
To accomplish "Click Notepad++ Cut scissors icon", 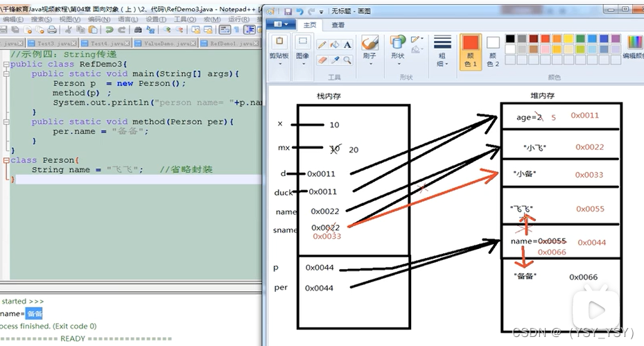I will pyautogui.click(x=69, y=30).
